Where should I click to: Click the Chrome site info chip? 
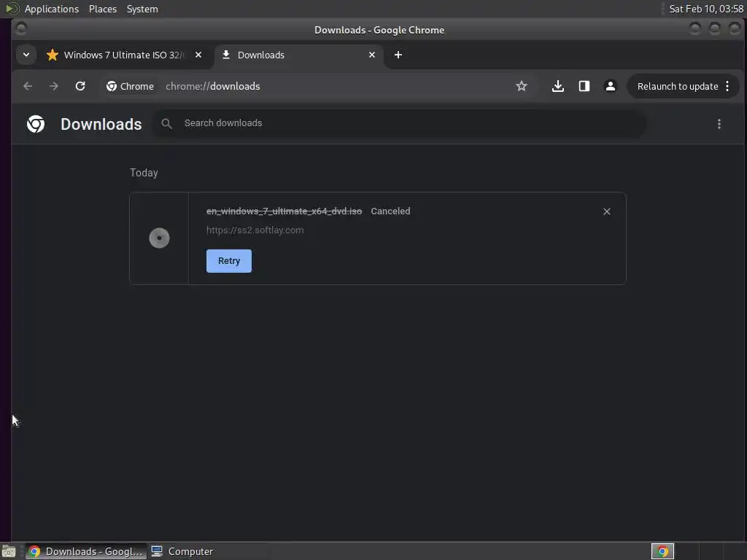130,86
